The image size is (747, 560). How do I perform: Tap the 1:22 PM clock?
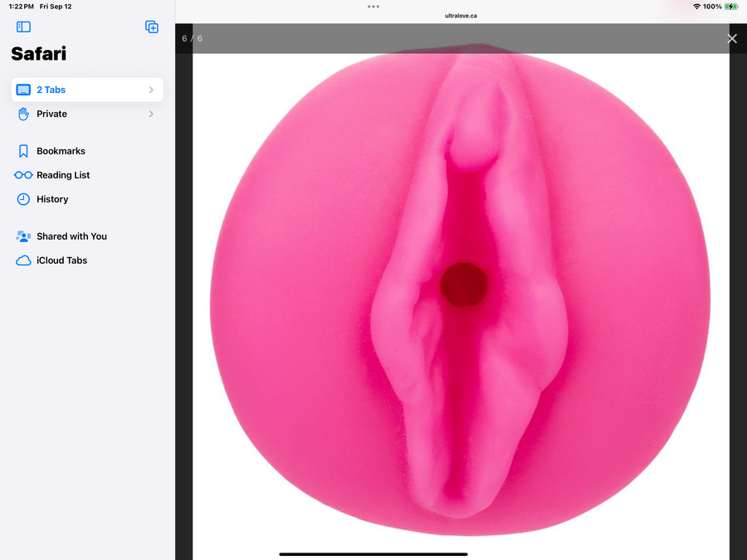coord(21,7)
